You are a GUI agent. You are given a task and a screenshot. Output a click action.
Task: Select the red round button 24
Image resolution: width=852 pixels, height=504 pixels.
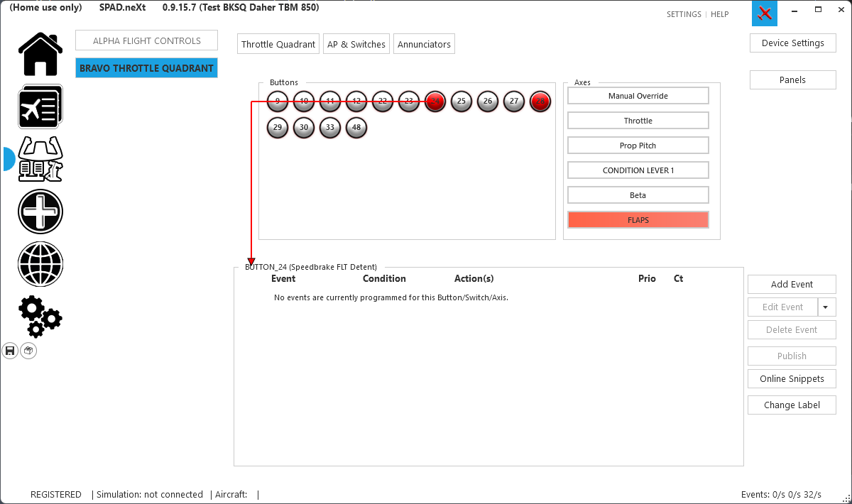pyautogui.click(x=435, y=102)
